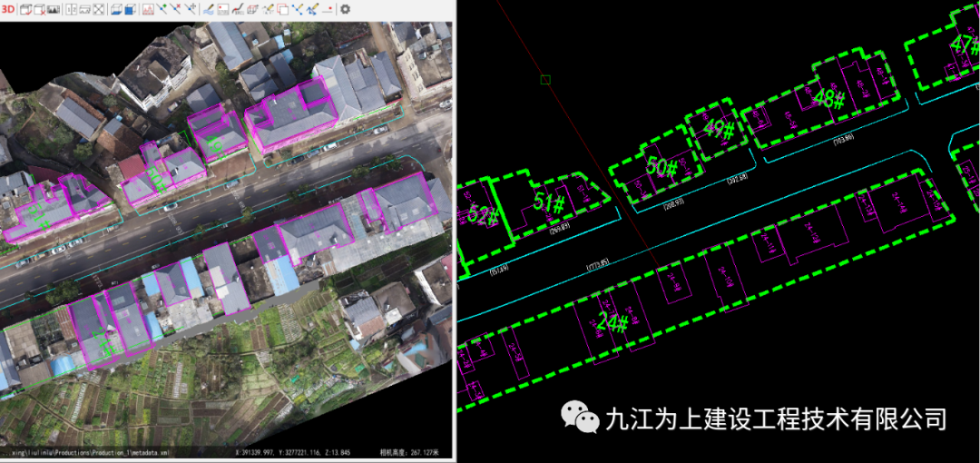
Task: Click building label 24# in CAD drawing
Action: (612, 321)
